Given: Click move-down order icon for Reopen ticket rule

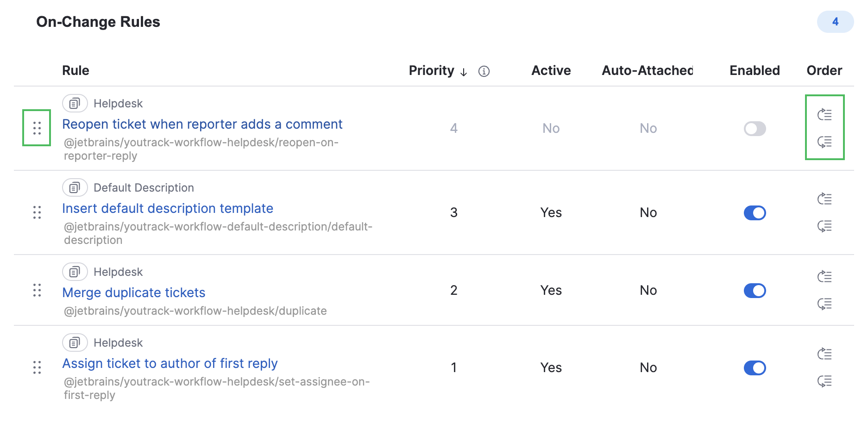Looking at the screenshot, I should coord(824,142).
